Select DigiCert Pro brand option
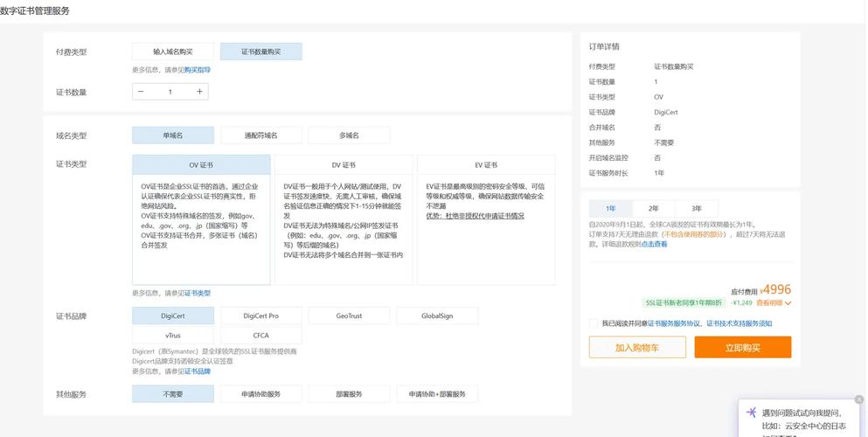The height and width of the screenshot is (437, 868). [261, 316]
